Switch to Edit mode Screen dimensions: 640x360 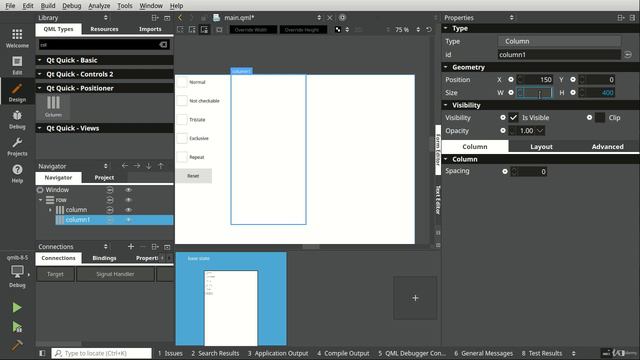17,65
